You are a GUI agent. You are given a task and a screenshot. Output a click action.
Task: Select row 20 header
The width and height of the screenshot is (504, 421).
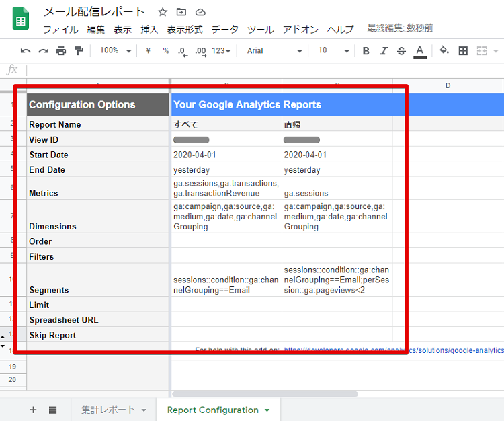click(13, 379)
